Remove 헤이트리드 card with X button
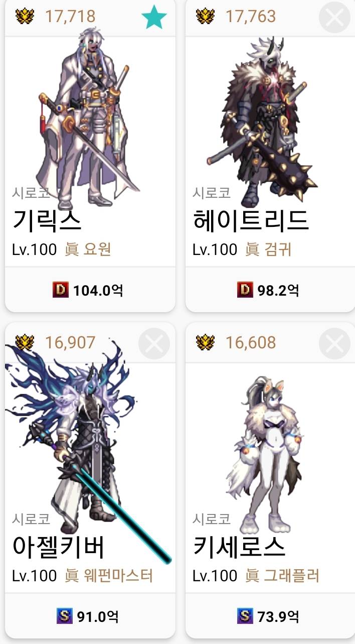Image resolution: width=355 pixels, height=644 pixels. 334,17
